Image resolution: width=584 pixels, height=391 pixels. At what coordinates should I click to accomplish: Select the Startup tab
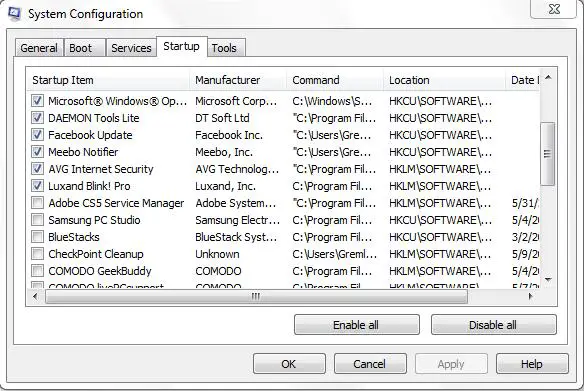(x=181, y=47)
